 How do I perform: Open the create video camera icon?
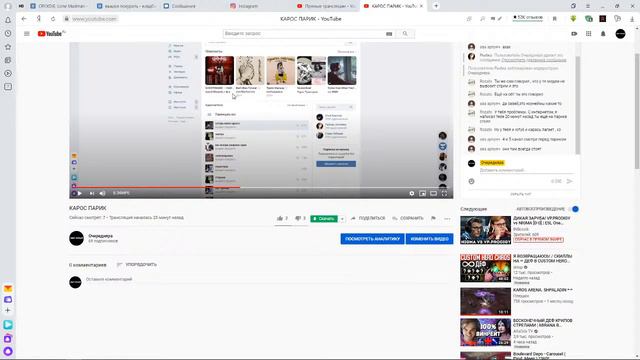(x=574, y=33)
